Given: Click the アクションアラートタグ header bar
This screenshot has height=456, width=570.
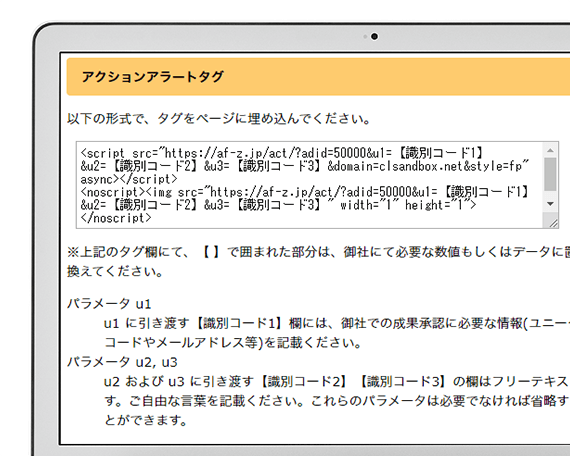Looking at the screenshot, I should tap(318, 77).
